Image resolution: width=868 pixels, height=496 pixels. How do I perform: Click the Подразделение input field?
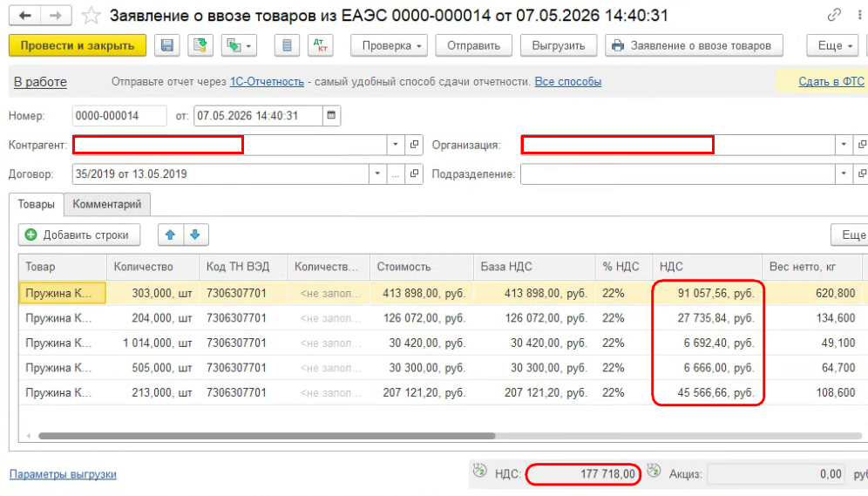tap(677, 173)
